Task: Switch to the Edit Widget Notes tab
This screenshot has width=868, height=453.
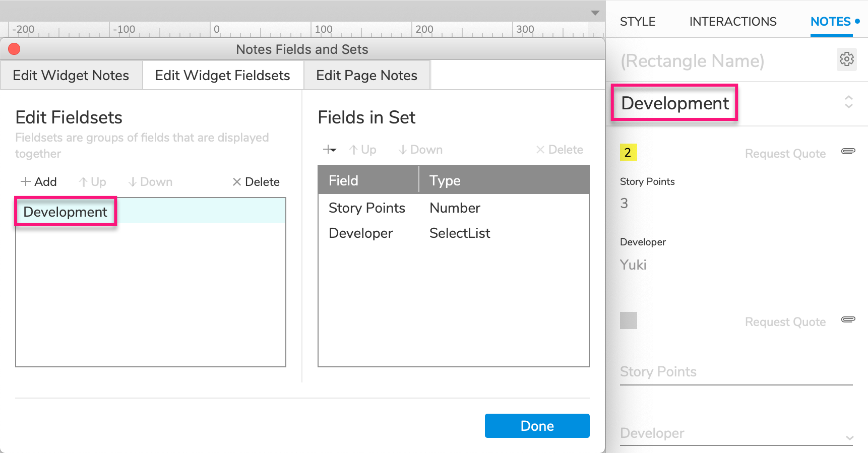Action: pyautogui.click(x=71, y=76)
